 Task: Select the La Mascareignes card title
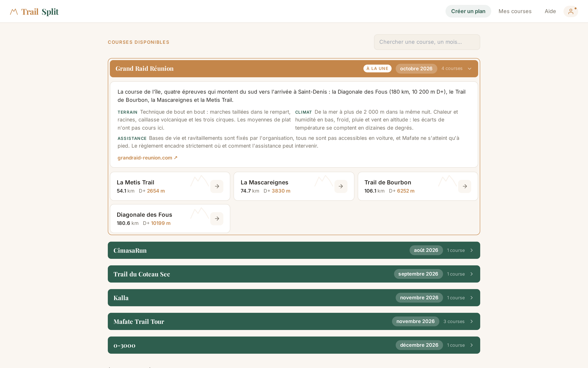click(x=264, y=182)
